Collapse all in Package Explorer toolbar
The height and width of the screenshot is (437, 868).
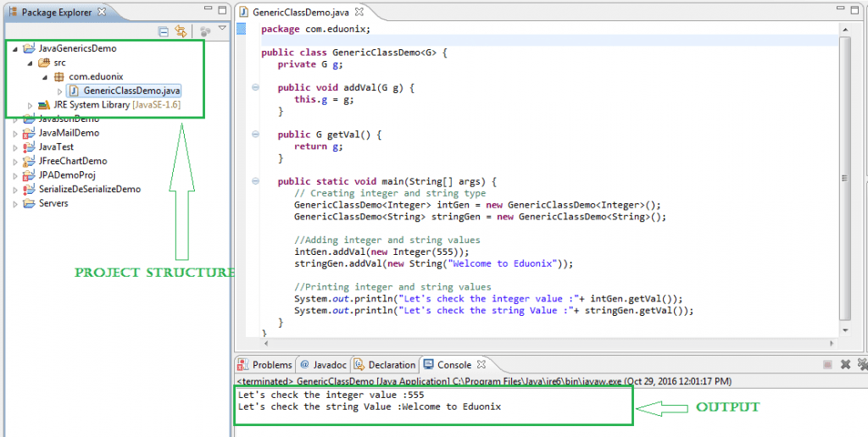coord(164,31)
